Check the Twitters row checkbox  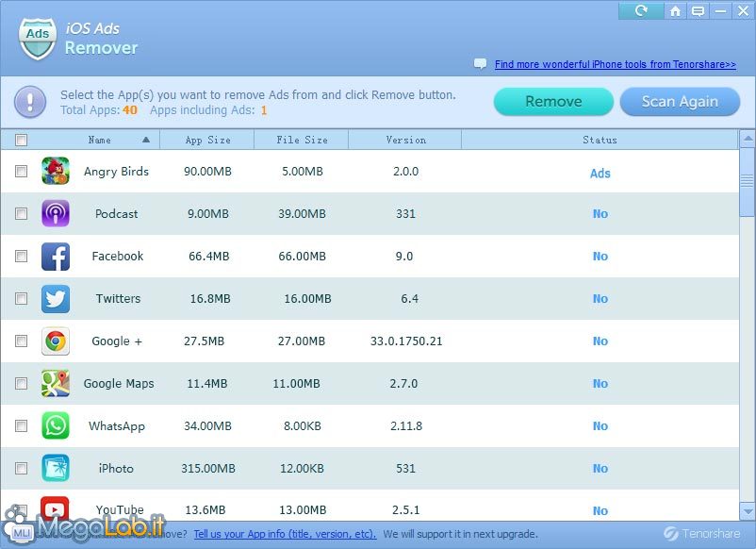(x=22, y=298)
